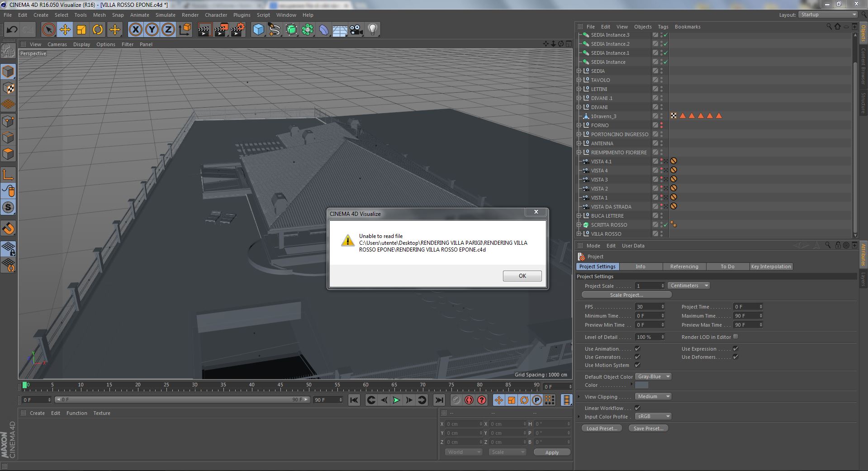Open the Layout Startup dropdown
Image resolution: width=868 pixels, height=471 pixels.
click(827, 15)
